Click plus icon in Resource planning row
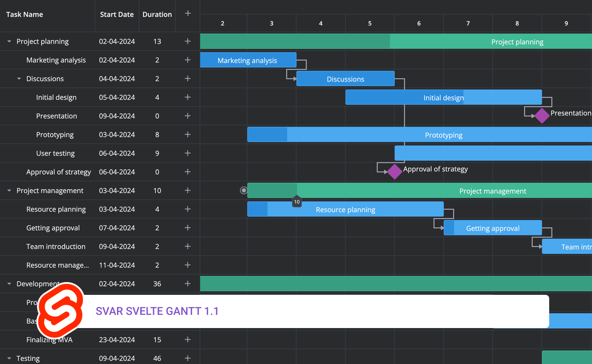This screenshot has width=592, height=364. [188, 209]
